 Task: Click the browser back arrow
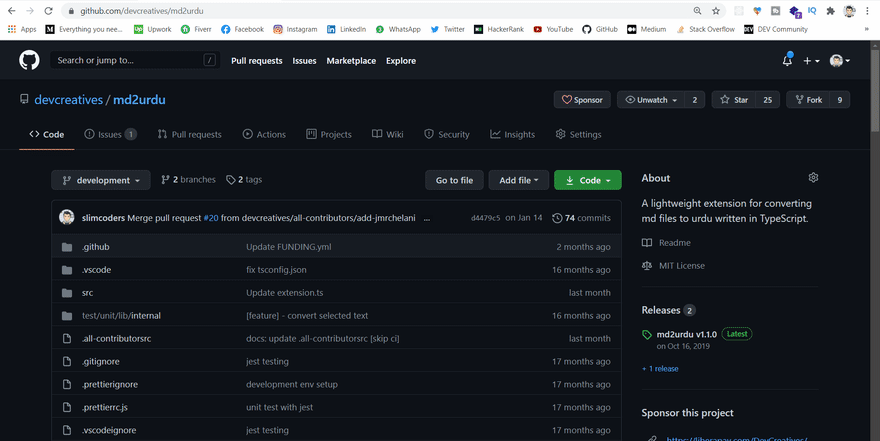coord(11,11)
